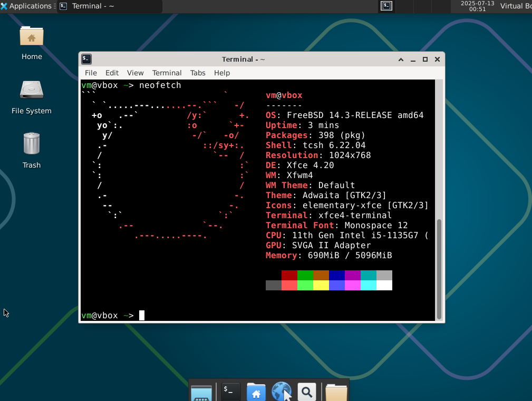Viewport: 532px width, 401px height.
Task: Open the View menu in Terminal
Action: (x=135, y=73)
